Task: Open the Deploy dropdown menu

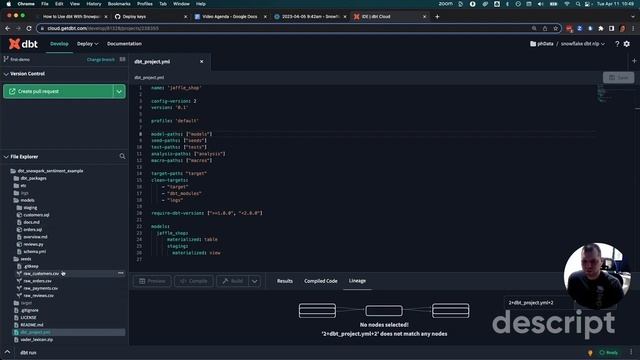Action: pyautogui.click(x=87, y=44)
